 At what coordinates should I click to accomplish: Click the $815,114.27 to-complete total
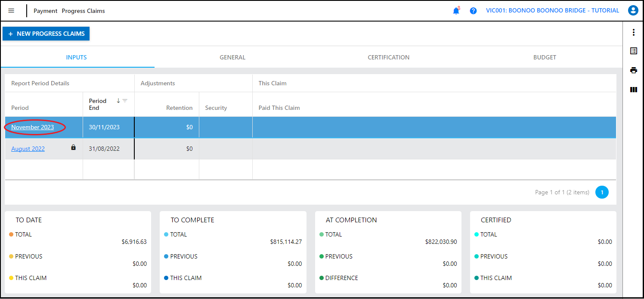pos(286,242)
